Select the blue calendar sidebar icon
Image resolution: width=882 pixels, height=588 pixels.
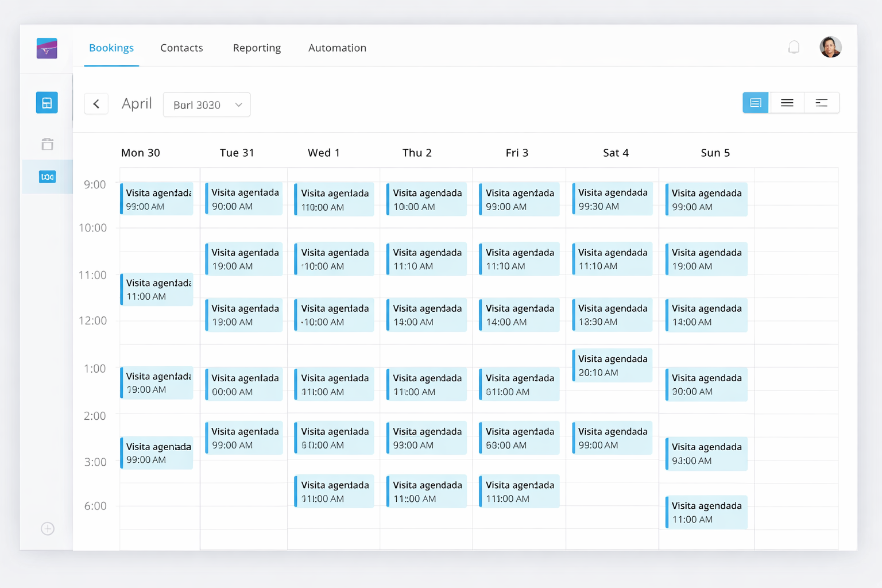click(47, 103)
